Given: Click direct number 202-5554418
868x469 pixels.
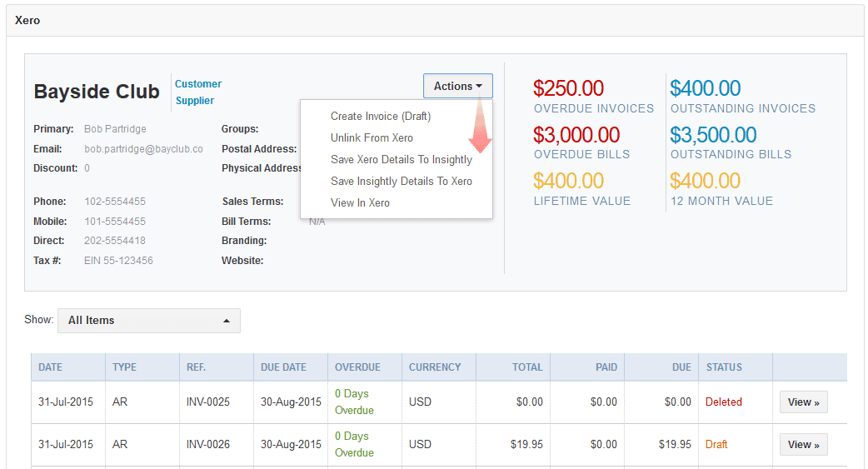Looking at the screenshot, I should click(x=115, y=241).
